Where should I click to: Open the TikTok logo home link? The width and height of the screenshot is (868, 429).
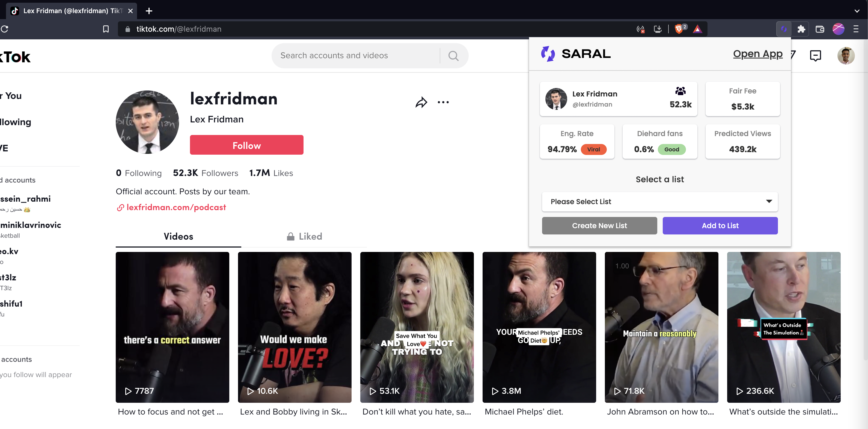point(15,57)
